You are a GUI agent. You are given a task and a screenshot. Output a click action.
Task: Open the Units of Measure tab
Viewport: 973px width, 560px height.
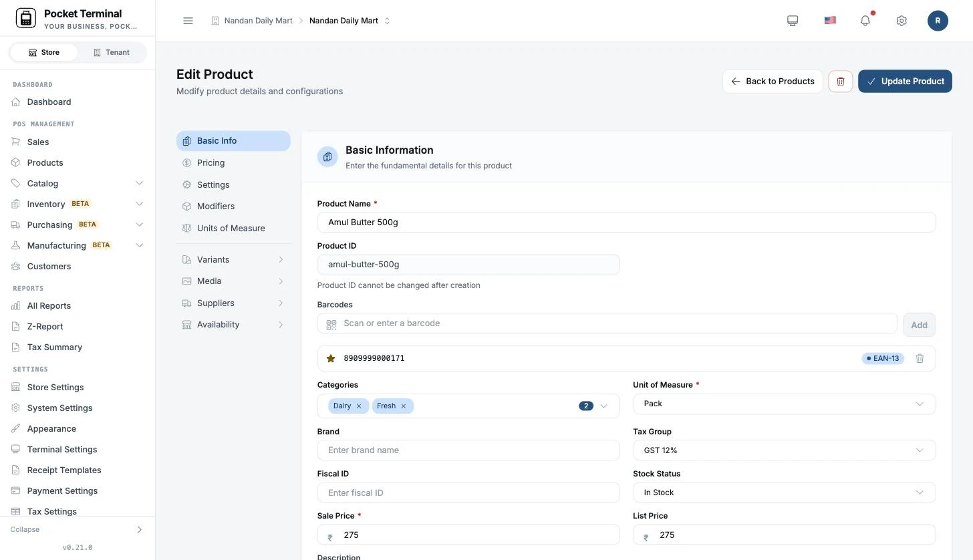click(x=233, y=228)
